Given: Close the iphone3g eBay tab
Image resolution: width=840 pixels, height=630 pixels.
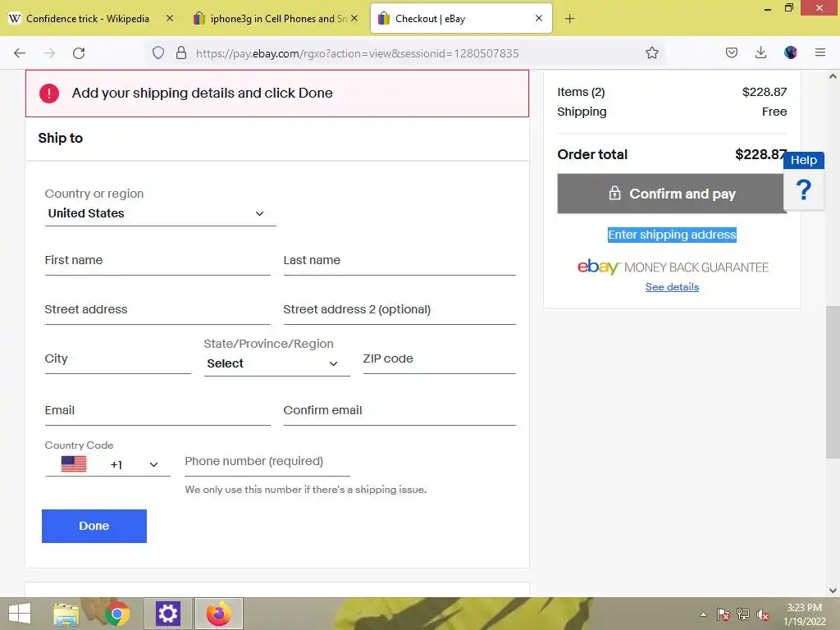Looking at the screenshot, I should (x=354, y=18).
